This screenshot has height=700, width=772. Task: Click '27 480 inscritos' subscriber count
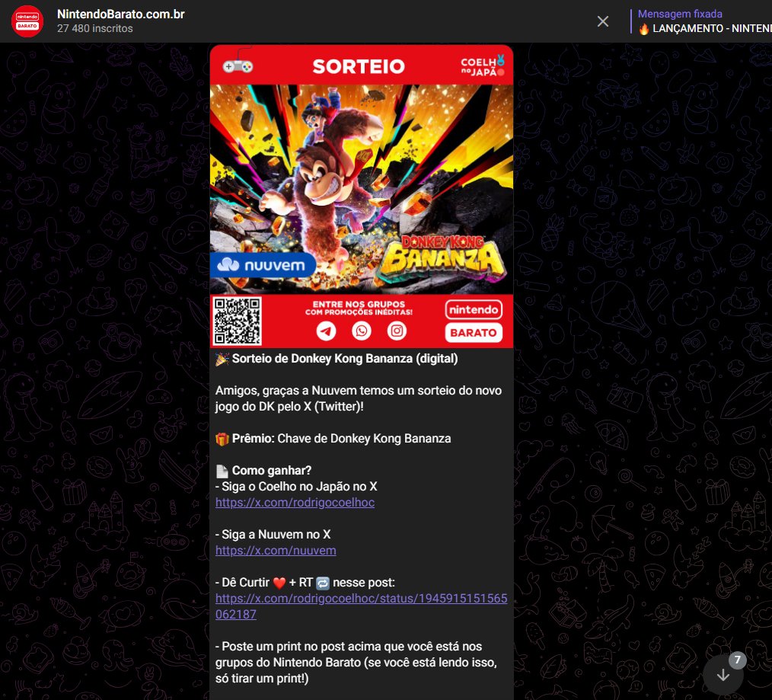pos(95,29)
